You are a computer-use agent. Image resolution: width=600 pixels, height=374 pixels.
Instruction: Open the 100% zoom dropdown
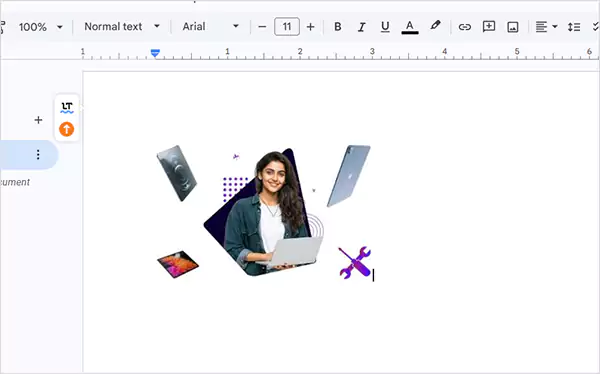click(41, 27)
